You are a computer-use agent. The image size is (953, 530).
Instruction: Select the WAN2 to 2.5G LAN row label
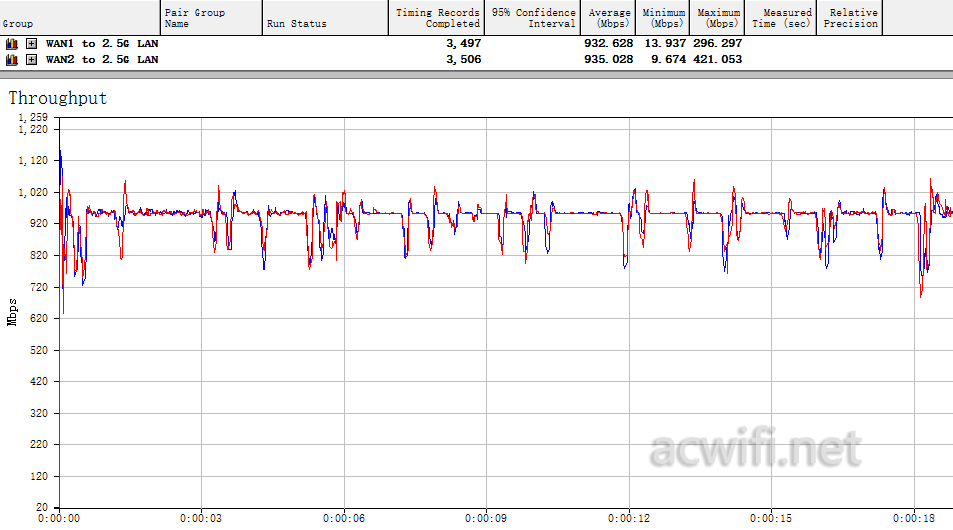(x=102, y=60)
